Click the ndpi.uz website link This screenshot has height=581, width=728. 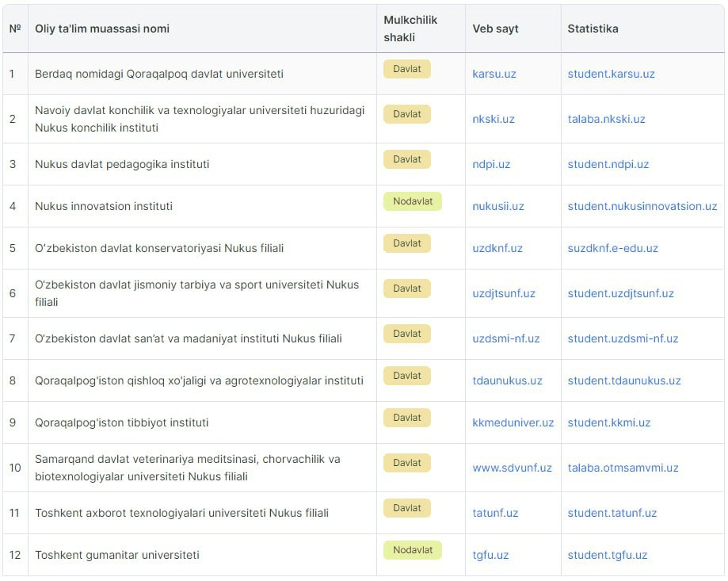point(491,164)
